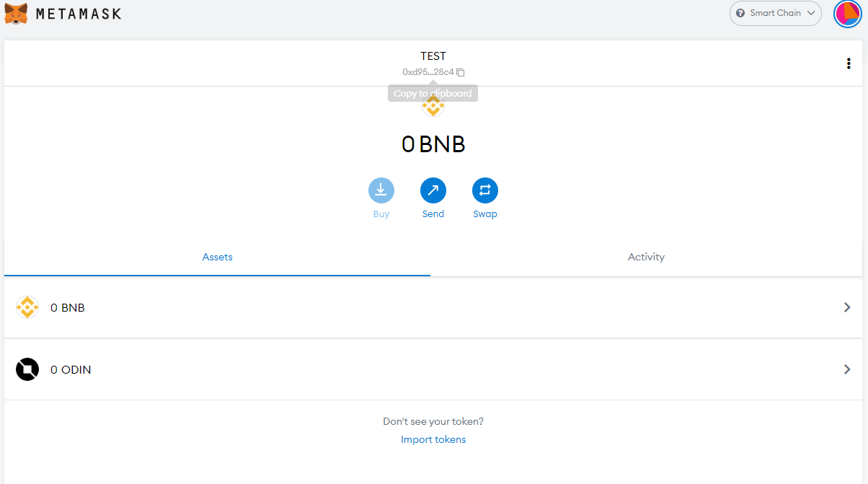Viewport: 868px width, 484px height.
Task: Expand the 0 ODIN asset row chevron
Action: (847, 369)
